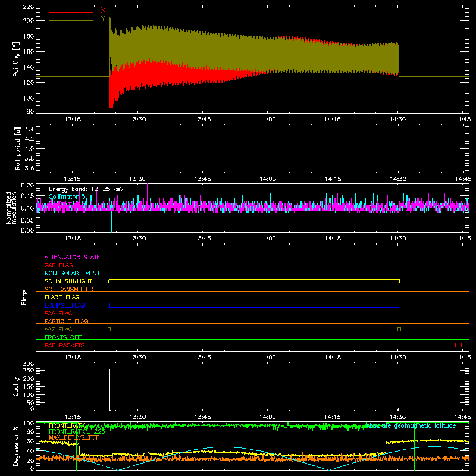Click the BAD_PACKETS flag label

[65, 345]
